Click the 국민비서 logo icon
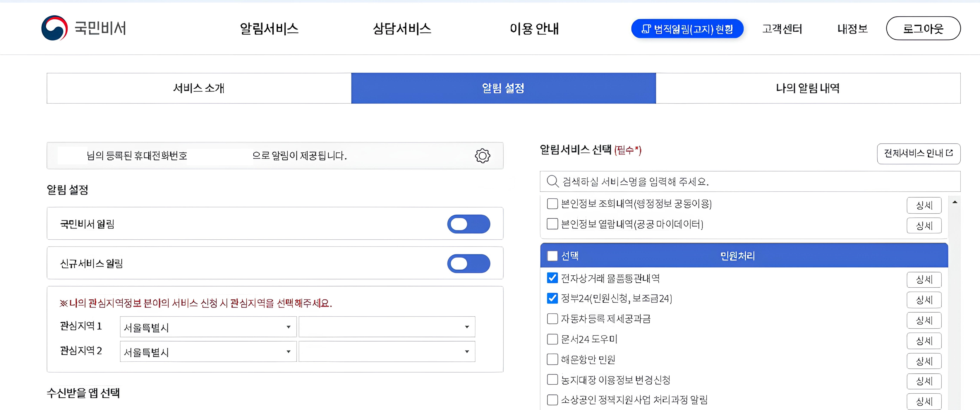 tap(54, 28)
